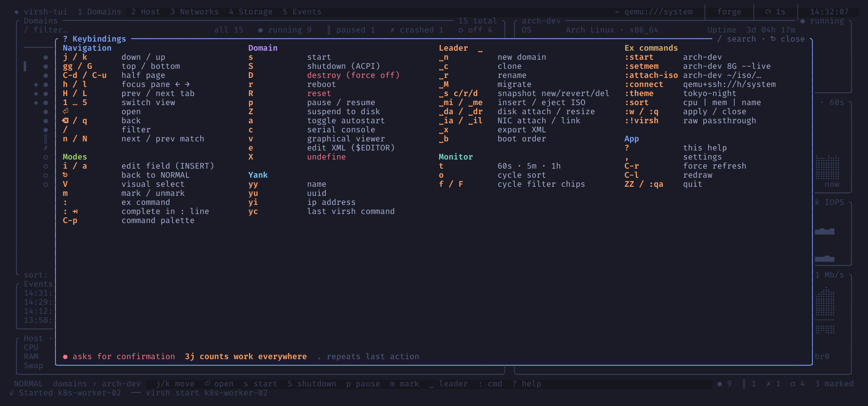The image size is (868, 406).
Task: Click the virsh-tui app diamond icon
Action: [16, 12]
